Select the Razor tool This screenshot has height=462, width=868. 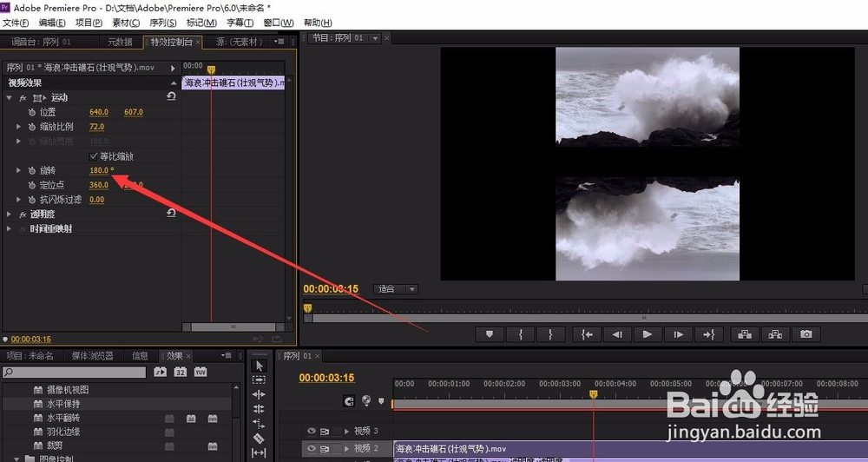[x=259, y=439]
